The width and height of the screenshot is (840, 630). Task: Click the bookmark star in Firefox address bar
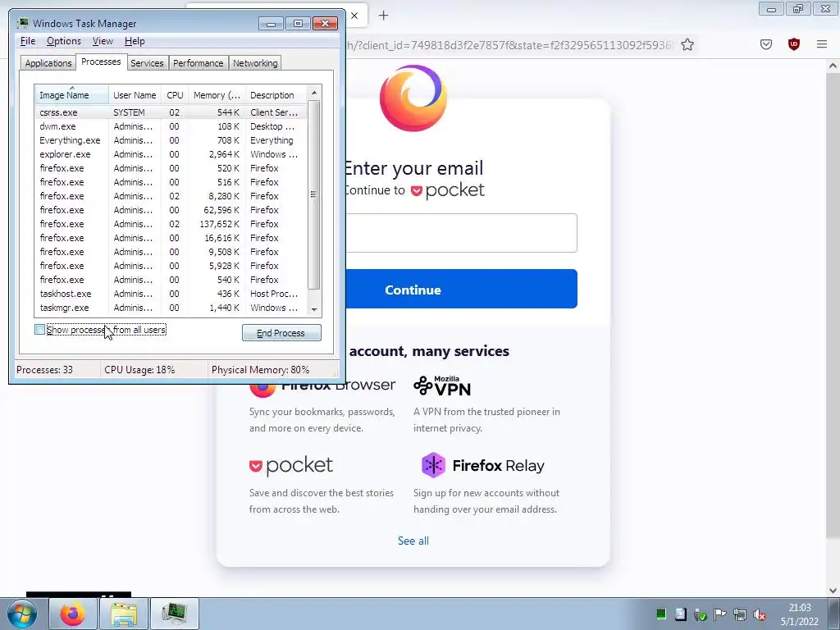(687, 44)
